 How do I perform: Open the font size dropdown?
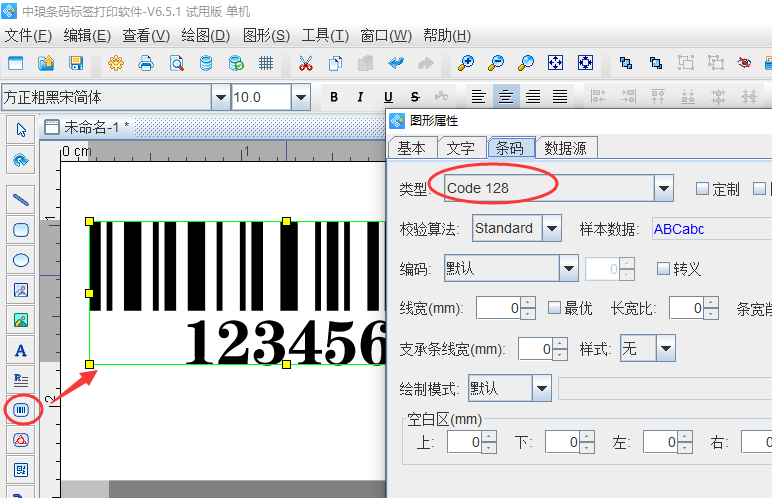coord(301,97)
